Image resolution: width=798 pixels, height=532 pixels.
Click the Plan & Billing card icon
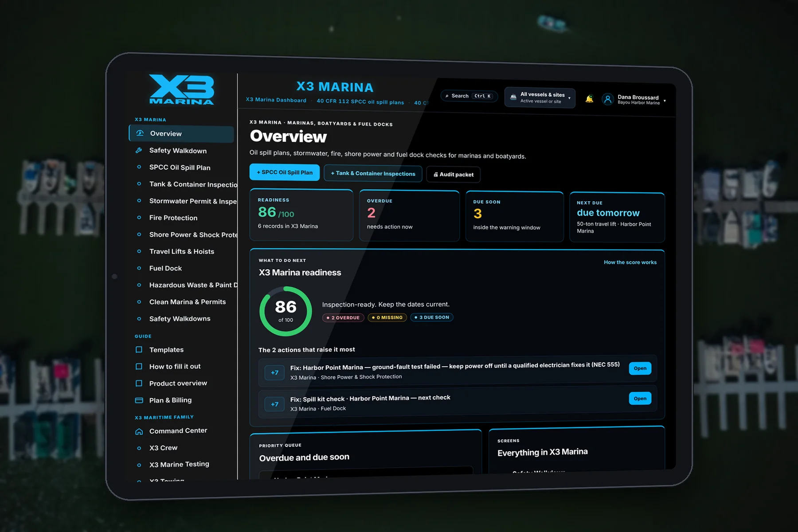(x=139, y=400)
